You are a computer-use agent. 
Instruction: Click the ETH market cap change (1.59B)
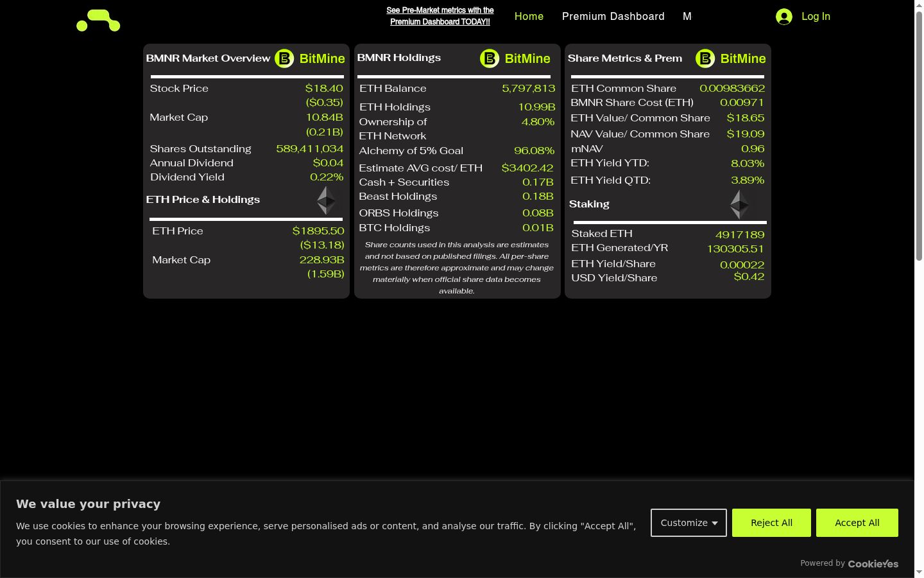[325, 274]
